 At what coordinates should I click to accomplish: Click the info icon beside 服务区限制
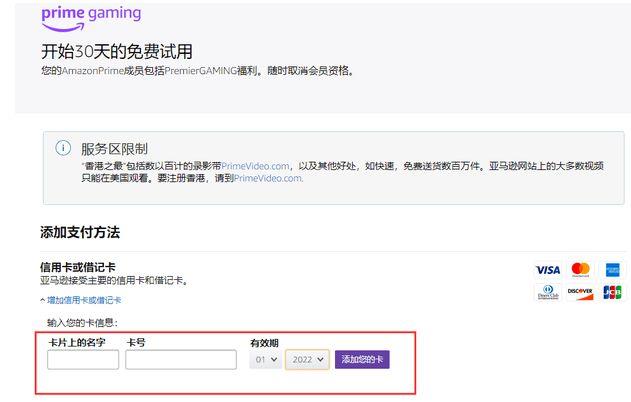pyautogui.click(x=64, y=148)
